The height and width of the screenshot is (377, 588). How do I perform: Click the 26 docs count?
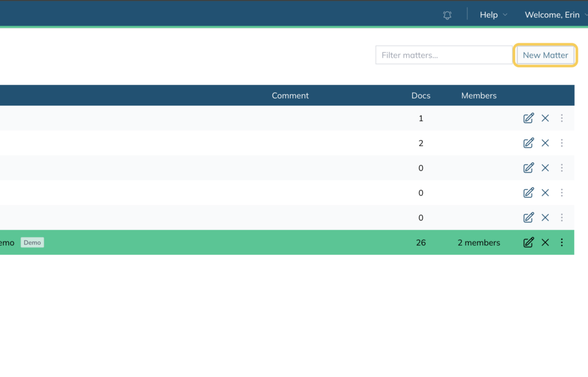click(x=421, y=243)
